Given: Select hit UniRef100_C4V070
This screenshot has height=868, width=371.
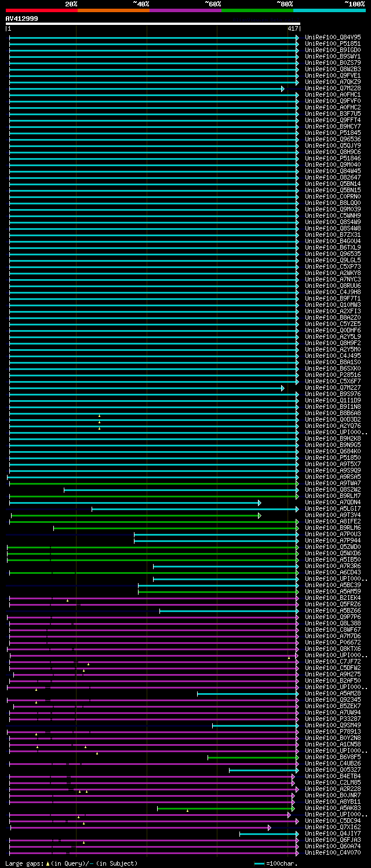Looking at the screenshot, I should (x=332, y=852).
